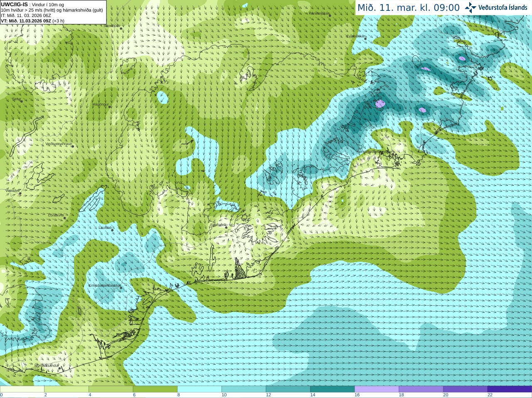Select the 18–20 m/s purple legend swatch
Screen dimensions: 532x398
pyautogui.click(x=421, y=389)
